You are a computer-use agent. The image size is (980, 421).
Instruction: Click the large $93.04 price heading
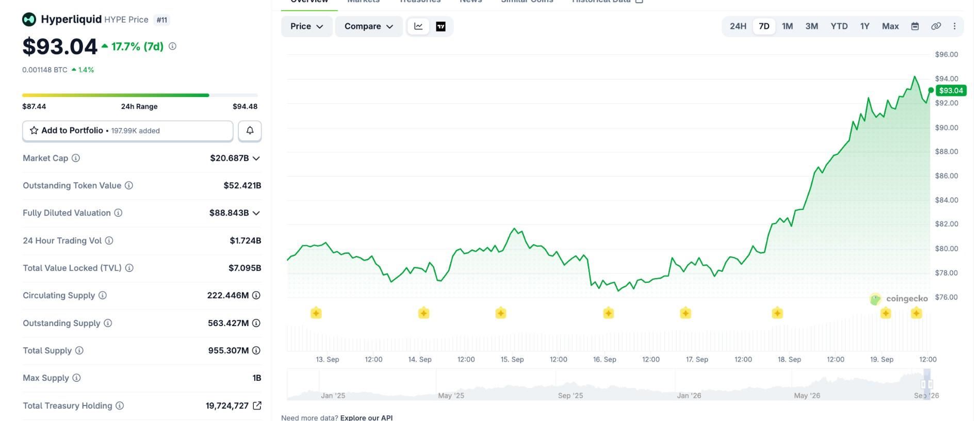(x=60, y=47)
